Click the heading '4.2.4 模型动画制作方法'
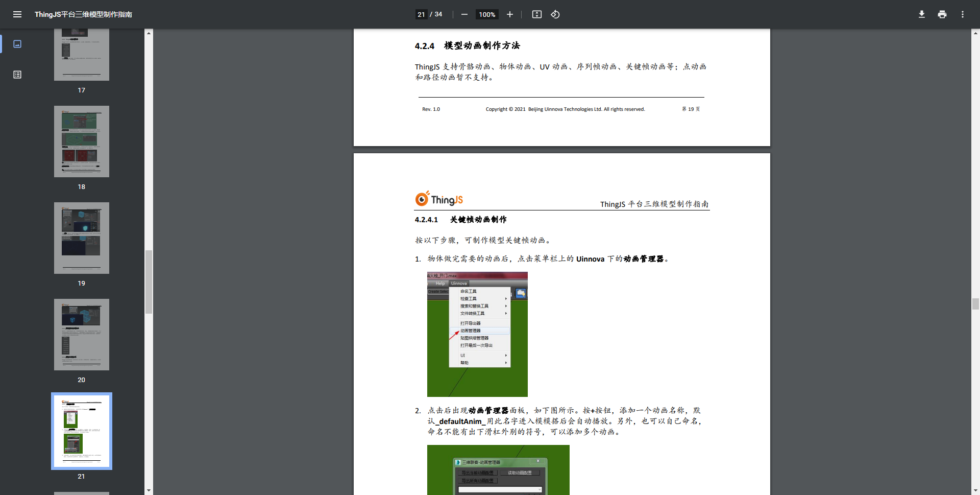 [467, 45]
